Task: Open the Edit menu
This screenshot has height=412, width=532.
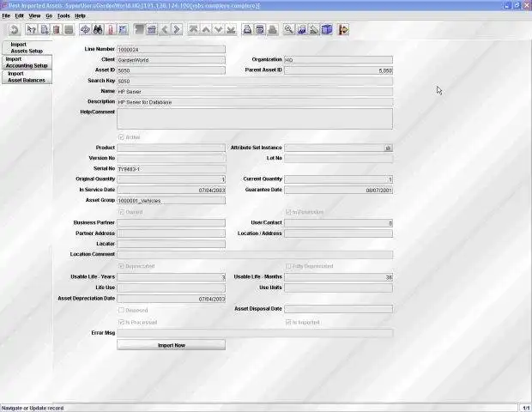Action: point(20,15)
